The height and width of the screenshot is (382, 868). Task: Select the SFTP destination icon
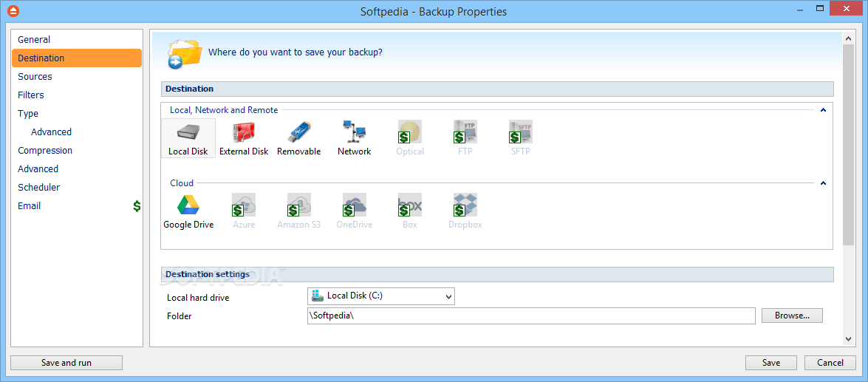(520, 138)
